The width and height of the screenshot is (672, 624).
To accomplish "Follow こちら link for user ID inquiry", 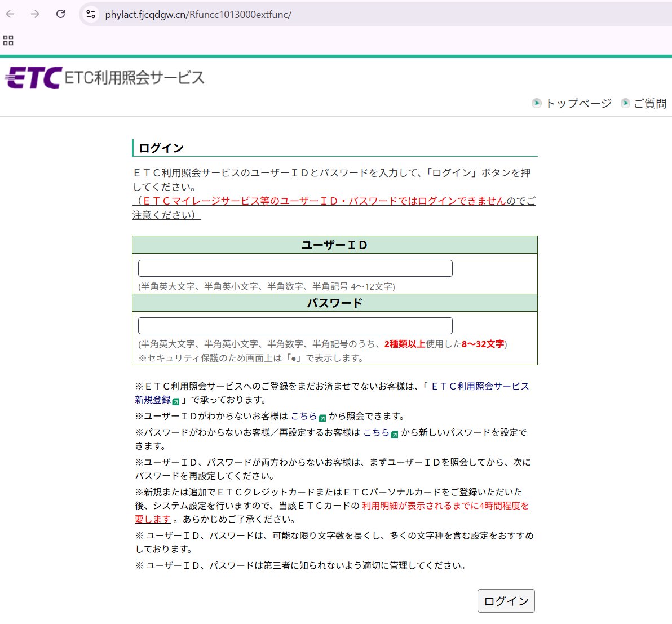I will click(304, 416).
